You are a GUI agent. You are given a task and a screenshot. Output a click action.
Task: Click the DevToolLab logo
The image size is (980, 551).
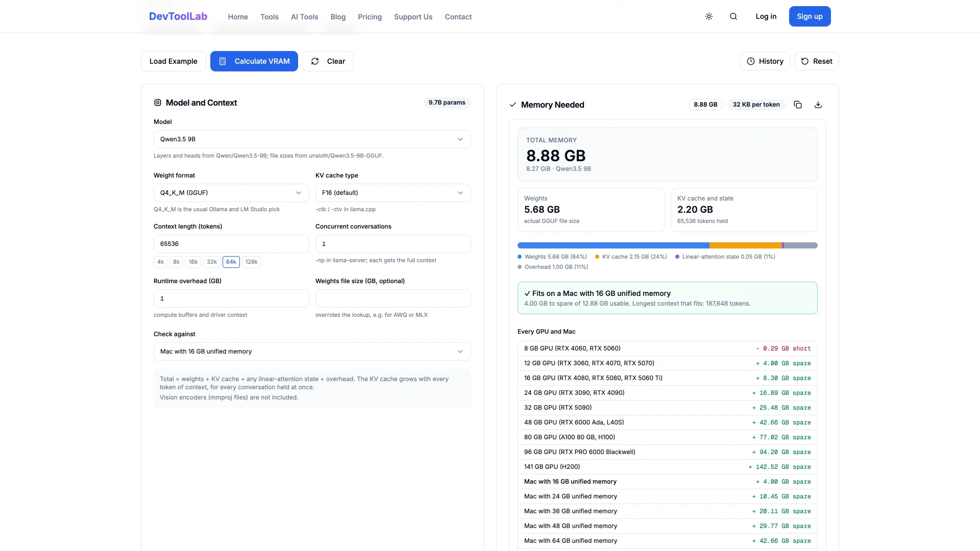(178, 16)
